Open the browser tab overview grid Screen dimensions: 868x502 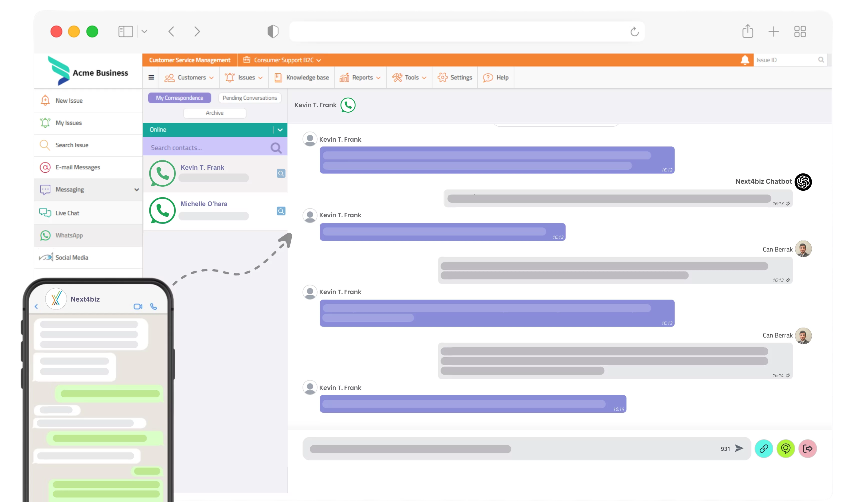[x=800, y=31]
